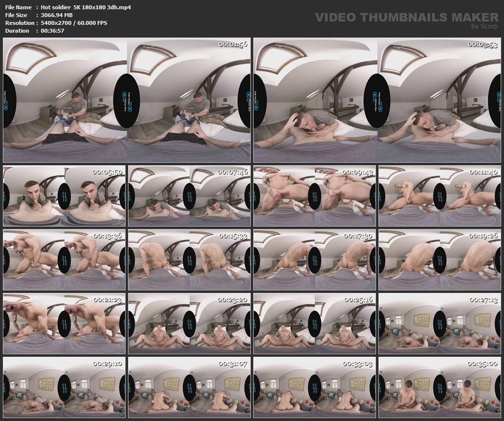
Task: Open the frame at 00:19:26
Action: (x=439, y=260)
